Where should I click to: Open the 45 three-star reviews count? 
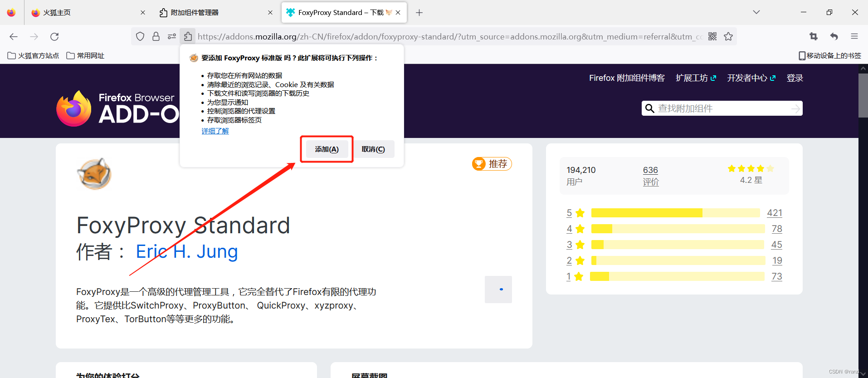pos(777,245)
